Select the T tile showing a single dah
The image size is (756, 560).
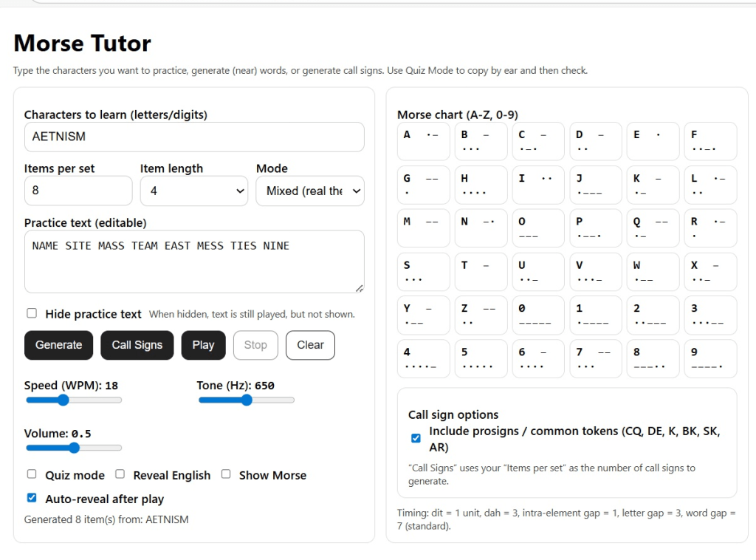click(x=481, y=271)
